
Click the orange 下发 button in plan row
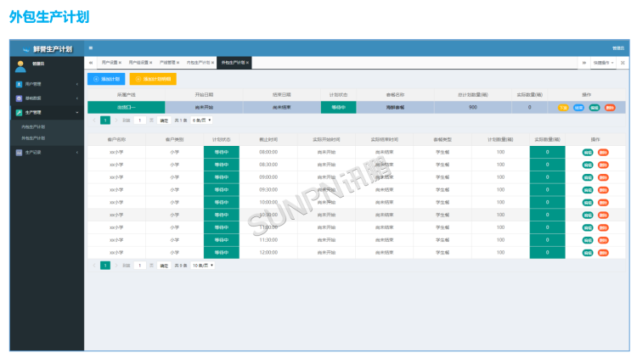coord(564,108)
